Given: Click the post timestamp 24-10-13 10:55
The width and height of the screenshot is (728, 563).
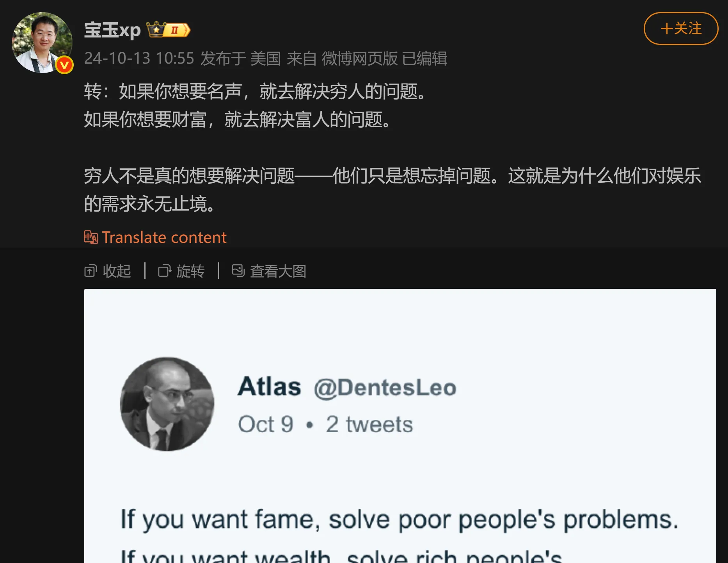Looking at the screenshot, I should point(139,59).
